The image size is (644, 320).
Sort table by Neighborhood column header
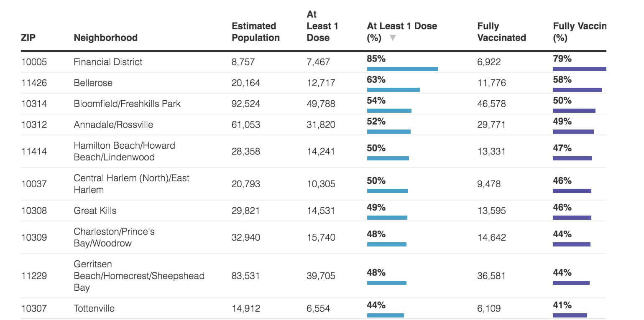click(106, 38)
